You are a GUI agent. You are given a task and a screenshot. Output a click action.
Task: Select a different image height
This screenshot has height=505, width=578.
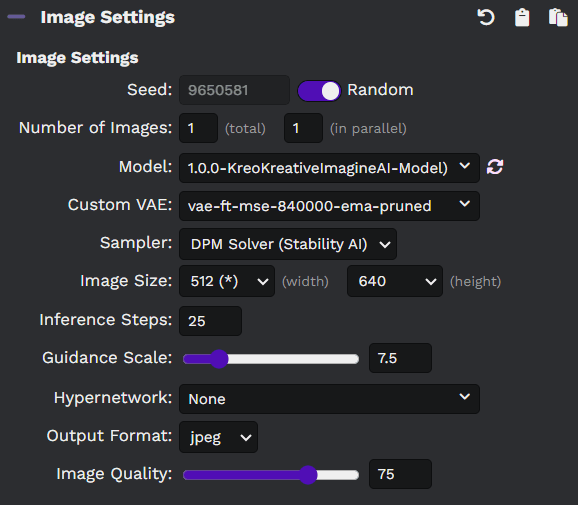tap(395, 281)
